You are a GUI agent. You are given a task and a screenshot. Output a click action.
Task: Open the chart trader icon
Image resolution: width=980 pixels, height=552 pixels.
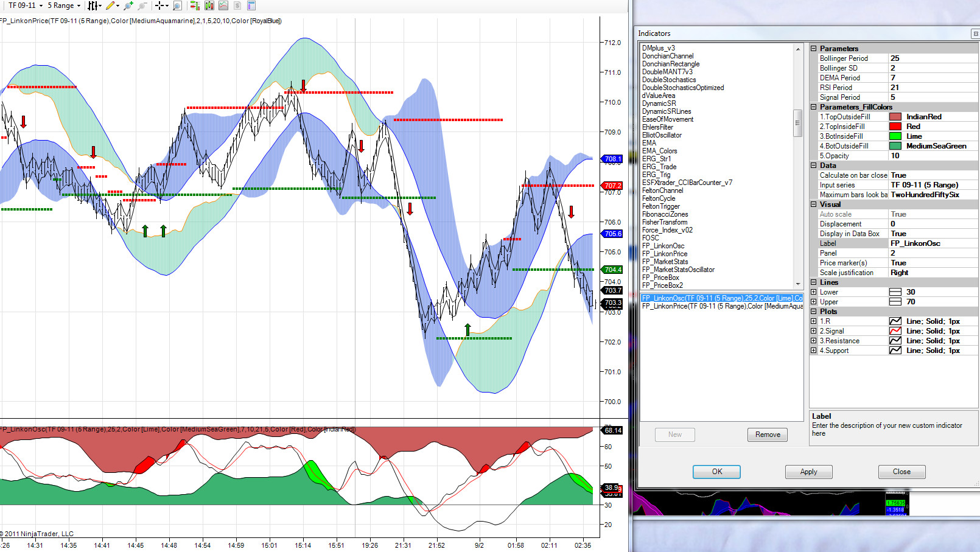[x=195, y=5]
